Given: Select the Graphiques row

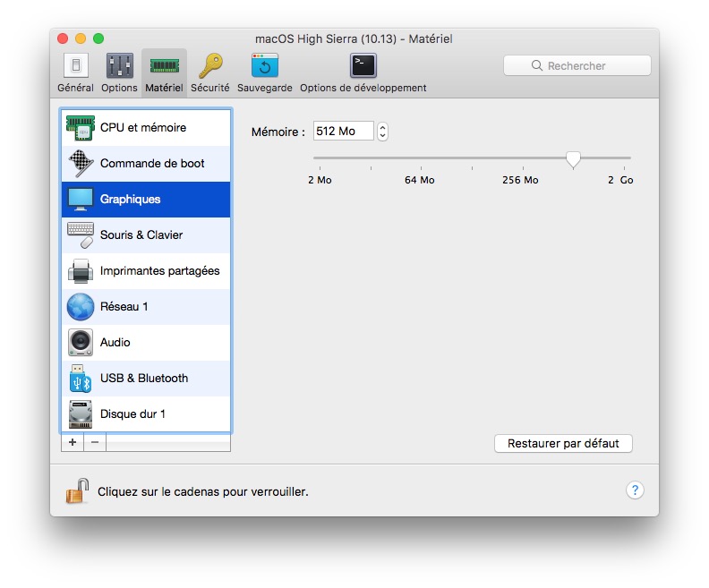Looking at the screenshot, I should pyautogui.click(x=146, y=200).
